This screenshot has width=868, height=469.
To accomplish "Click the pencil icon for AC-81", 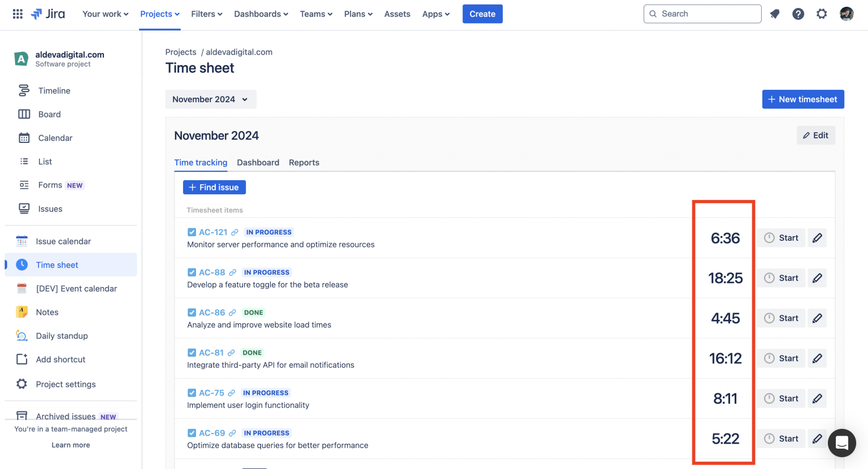I will point(817,358).
